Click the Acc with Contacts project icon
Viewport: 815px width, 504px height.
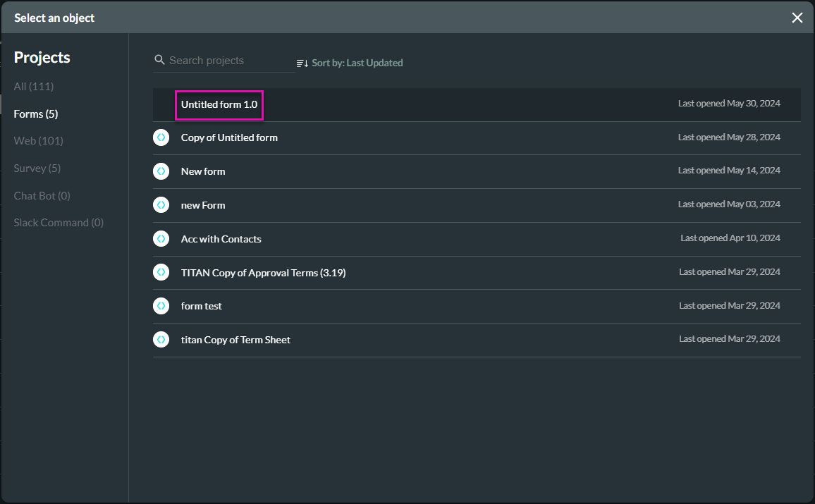[x=161, y=238]
